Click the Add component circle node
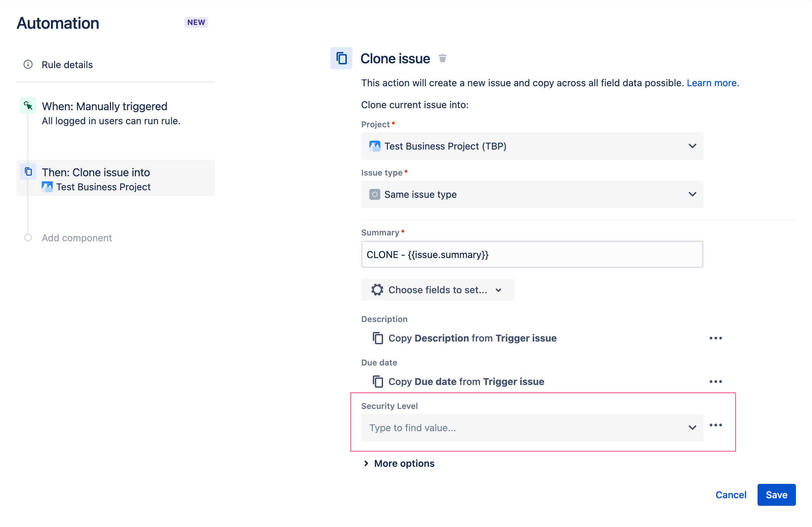 coord(28,237)
